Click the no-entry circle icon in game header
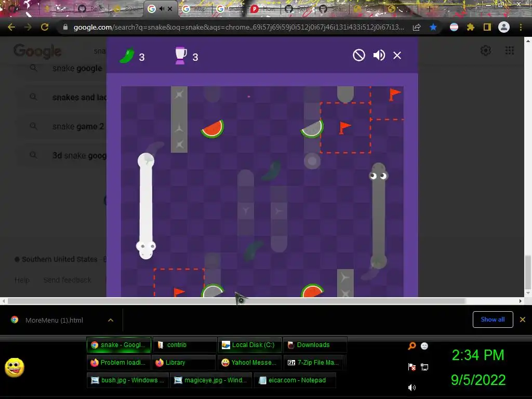This screenshot has width=532, height=399. click(358, 55)
